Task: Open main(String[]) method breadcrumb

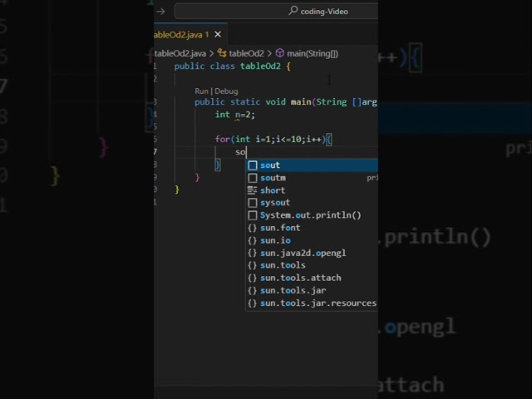Action: [x=313, y=53]
